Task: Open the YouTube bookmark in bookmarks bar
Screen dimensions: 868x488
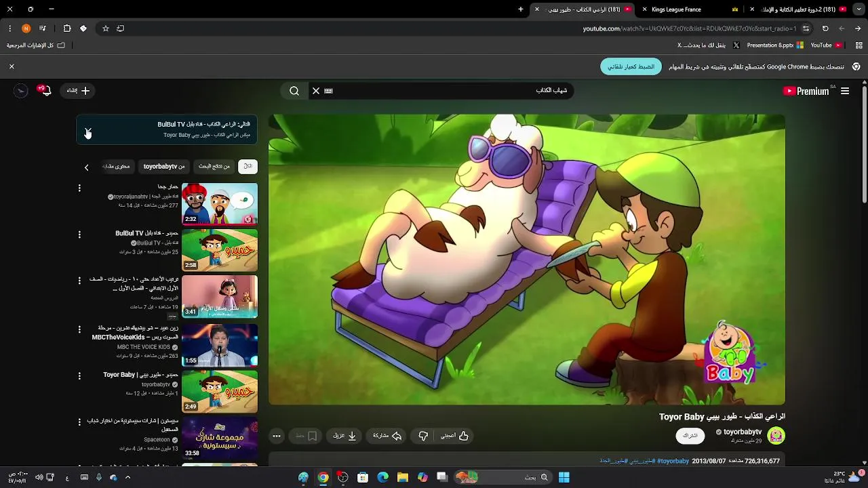Action: [x=826, y=45]
